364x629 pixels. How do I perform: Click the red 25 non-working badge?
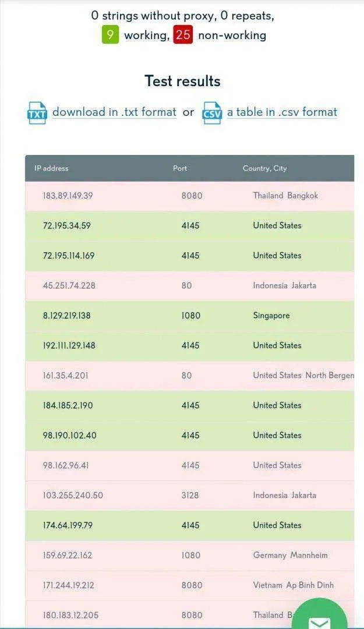(x=183, y=35)
